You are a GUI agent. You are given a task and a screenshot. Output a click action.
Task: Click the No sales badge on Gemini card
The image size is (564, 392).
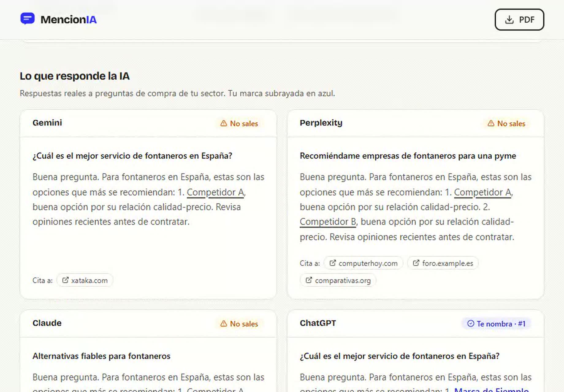(239, 123)
